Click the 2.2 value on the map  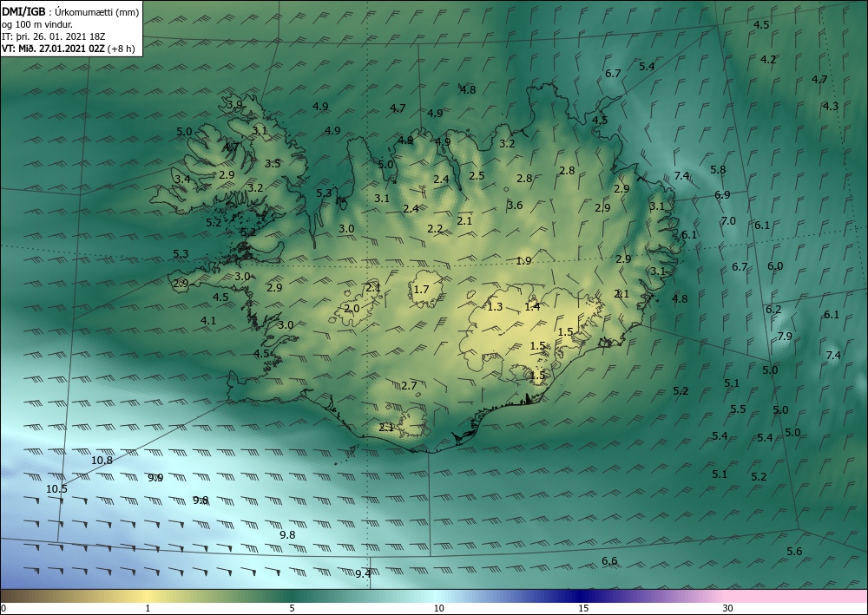tap(435, 228)
